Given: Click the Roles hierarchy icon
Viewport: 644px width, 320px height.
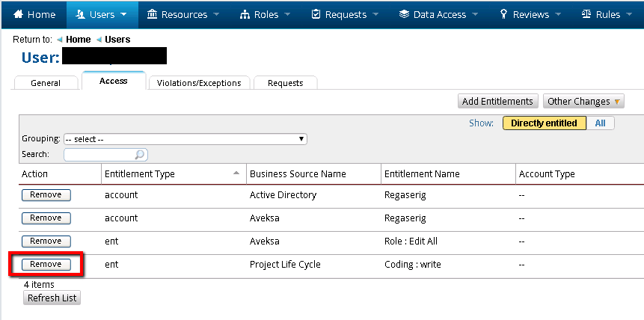Looking at the screenshot, I should coord(245,14).
